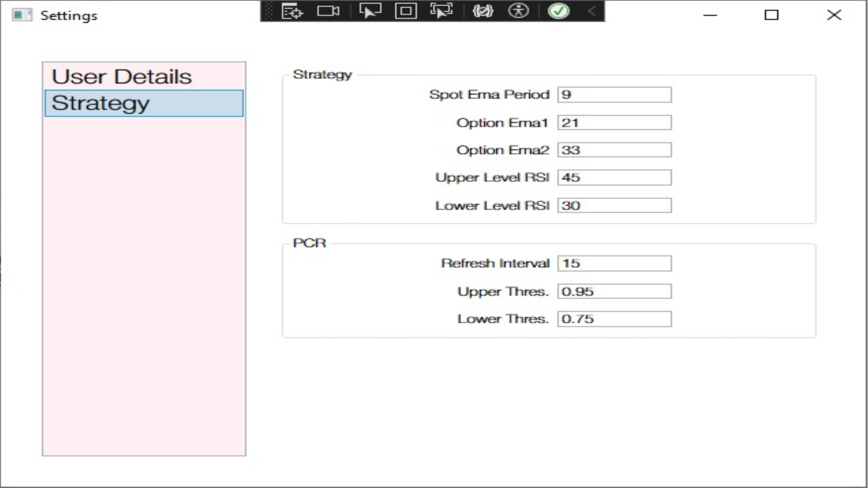This screenshot has height=488, width=868.
Task: Click the green Hot Reload checkmark
Action: (x=558, y=11)
